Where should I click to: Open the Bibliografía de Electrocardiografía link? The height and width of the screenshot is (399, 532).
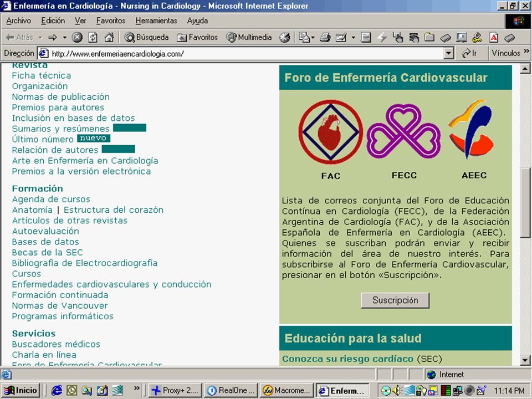[84, 263]
